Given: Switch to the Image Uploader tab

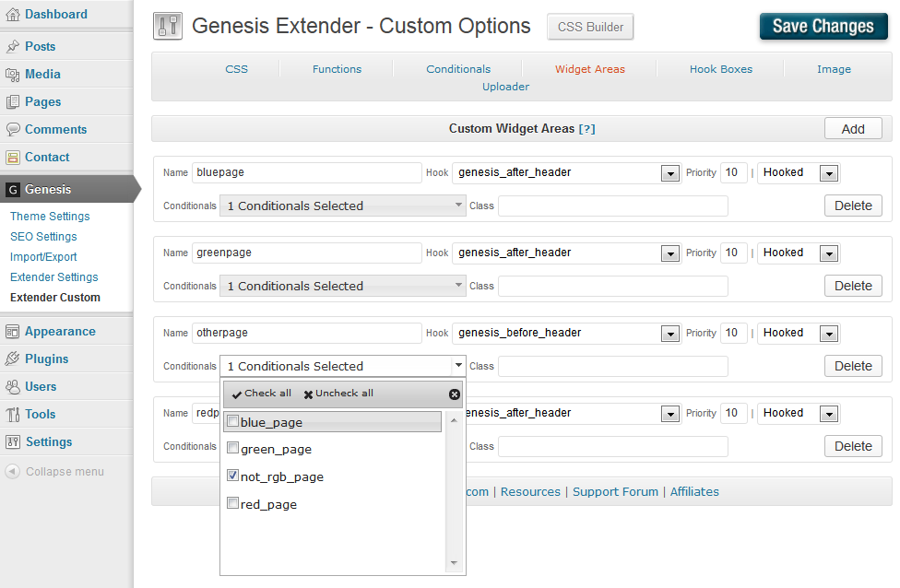Looking at the screenshot, I should [834, 69].
